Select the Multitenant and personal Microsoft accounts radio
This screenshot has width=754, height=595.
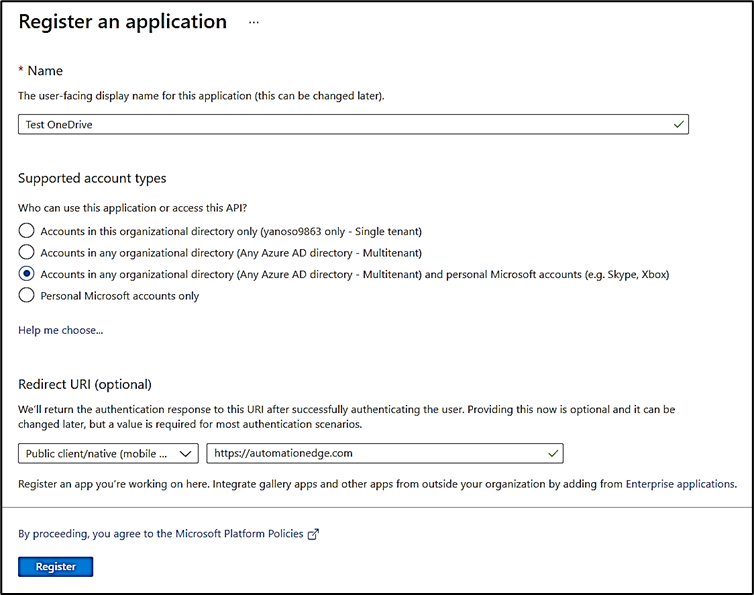tap(26, 274)
